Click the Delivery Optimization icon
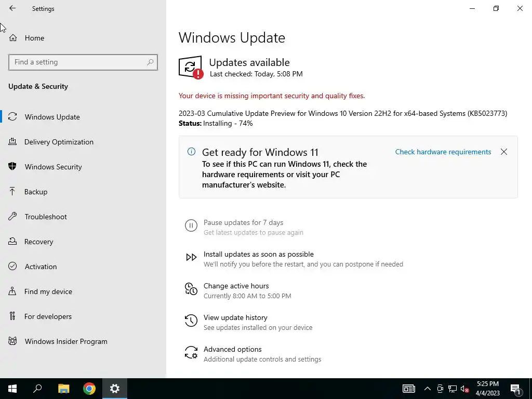 12,141
